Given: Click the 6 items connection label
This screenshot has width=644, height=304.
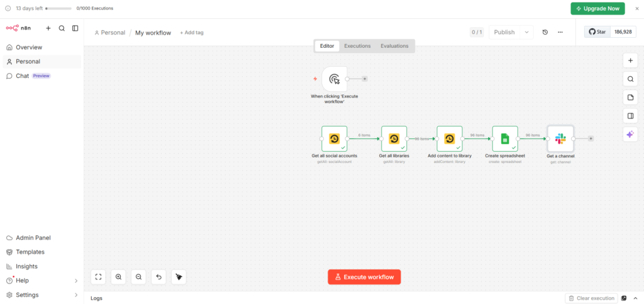Looking at the screenshot, I should 364,135.
